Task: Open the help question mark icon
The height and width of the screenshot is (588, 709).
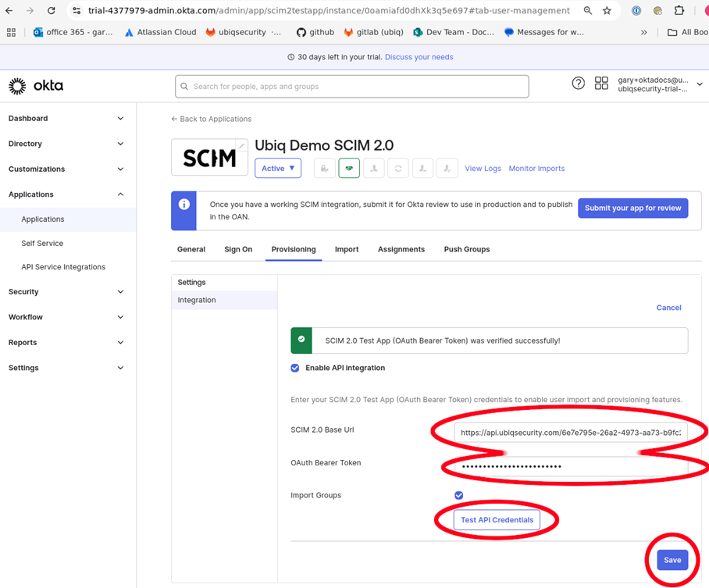Action: (578, 84)
